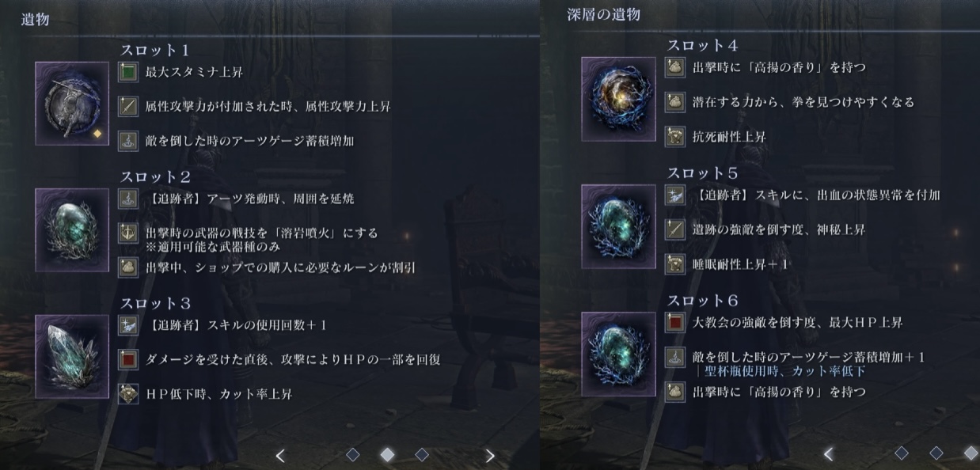Go to next page with right arrow
The height and width of the screenshot is (470, 980).
click(x=490, y=455)
